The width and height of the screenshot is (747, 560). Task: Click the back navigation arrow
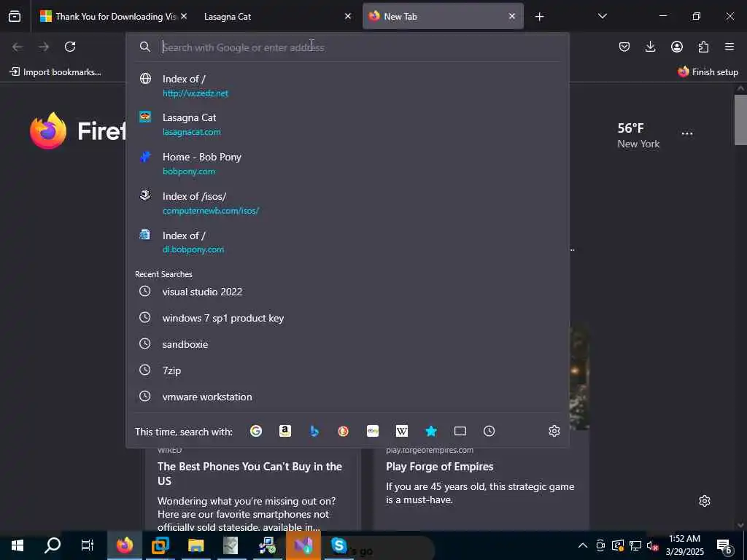[18, 47]
